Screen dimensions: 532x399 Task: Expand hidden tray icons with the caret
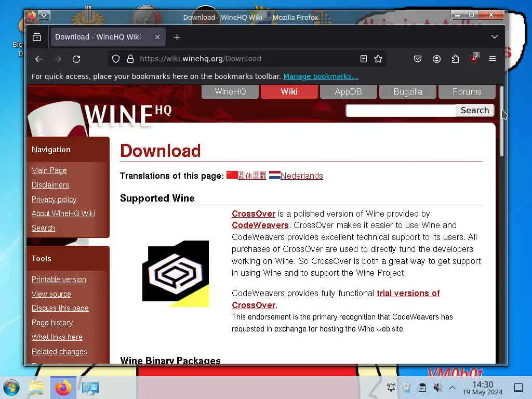[453, 388]
